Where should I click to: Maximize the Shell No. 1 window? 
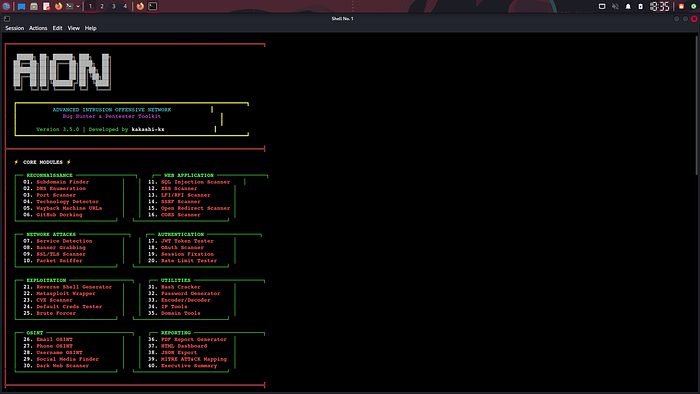[x=685, y=19]
